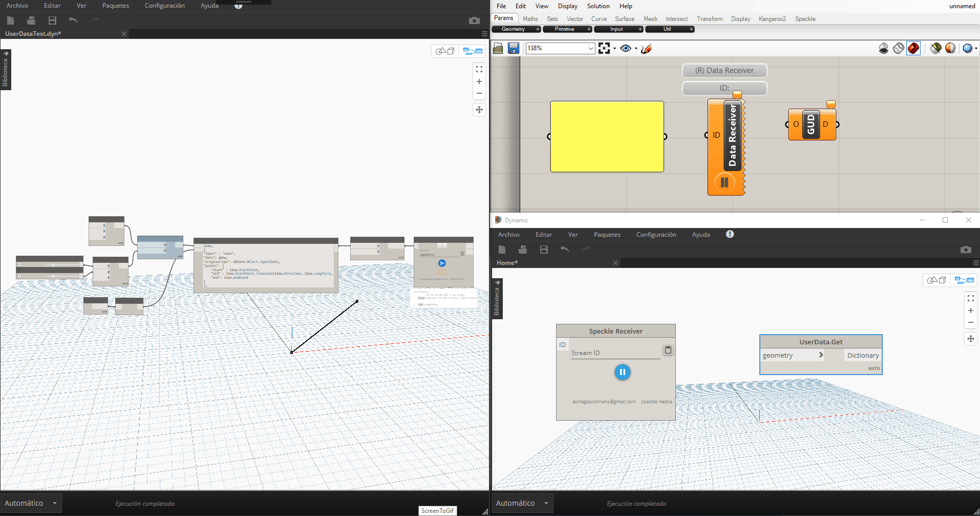Click Undo arrow in lower-right Dynamo toolbar
The height and width of the screenshot is (516, 980).
point(565,250)
